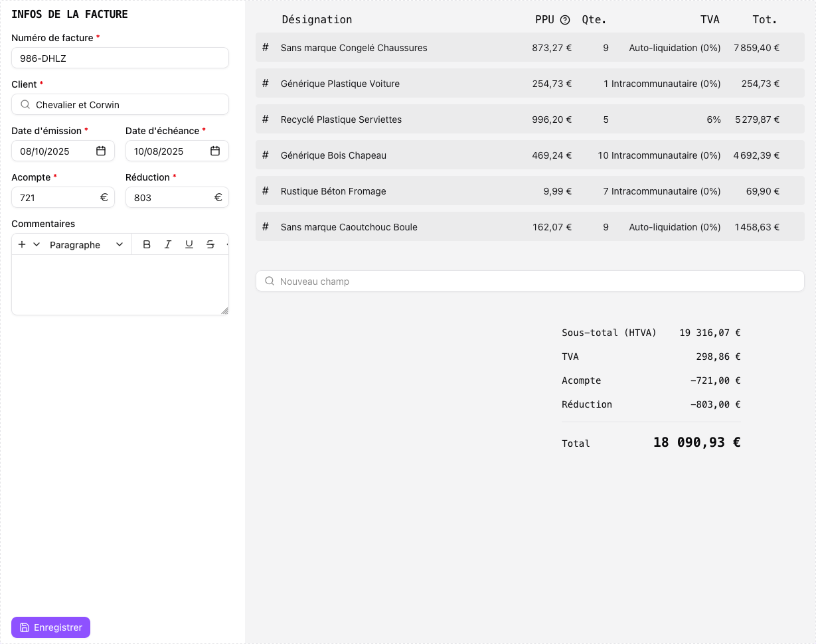Click the PPU help question-mark icon
816x644 pixels.
[565, 20]
